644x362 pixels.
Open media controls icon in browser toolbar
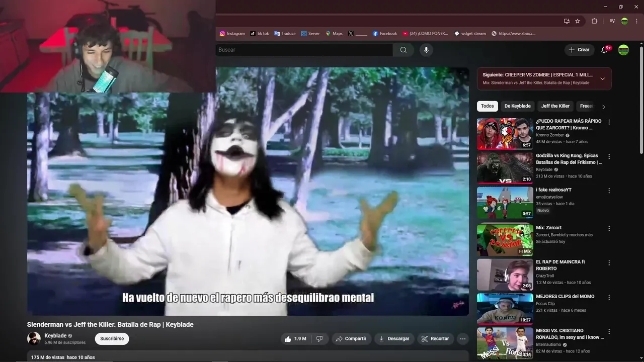point(612,21)
